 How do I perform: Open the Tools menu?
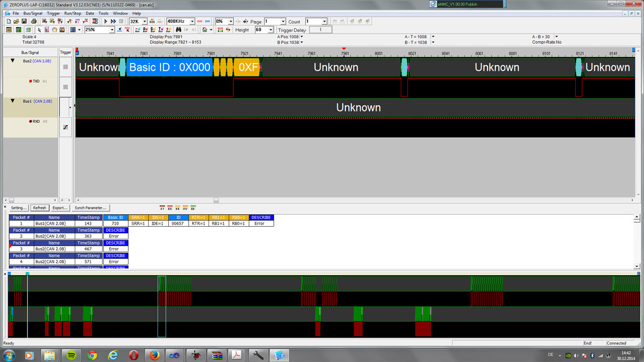tap(104, 13)
